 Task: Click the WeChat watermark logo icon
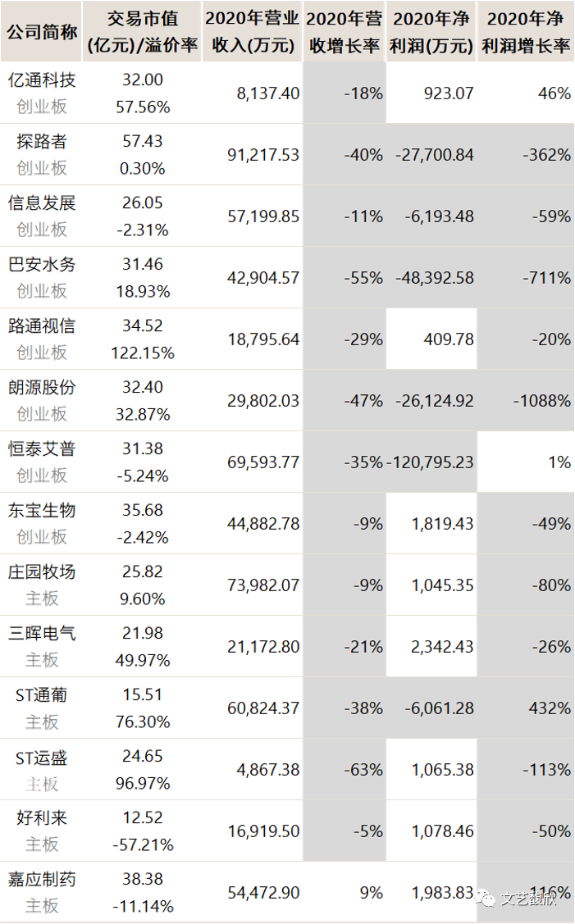coord(486,899)
